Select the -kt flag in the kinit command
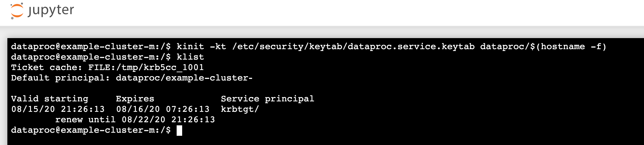The image size is (644, 145). pos(218,47)
